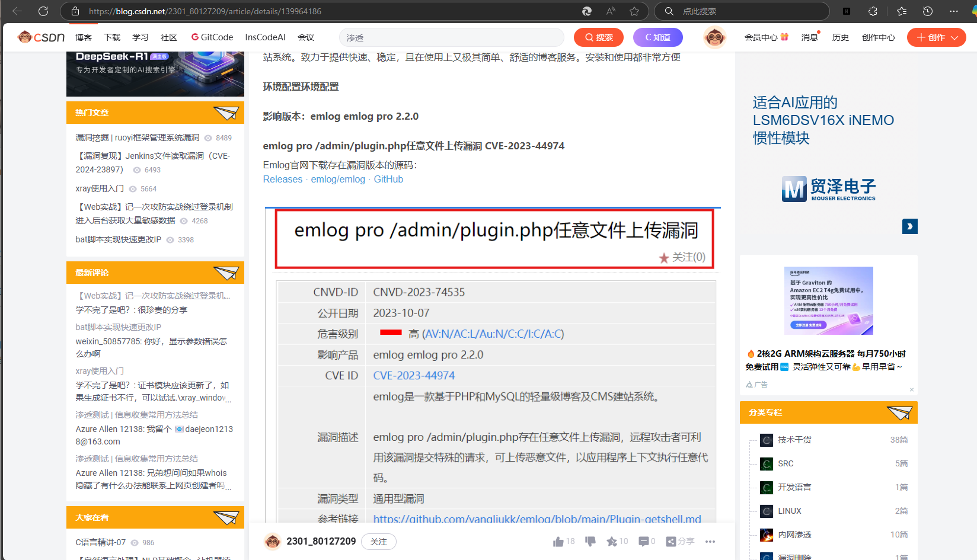The width and height of the screenshot is (977, 560).
Task: Click the browser address bar URL
Action: click(x=205, y=11)
